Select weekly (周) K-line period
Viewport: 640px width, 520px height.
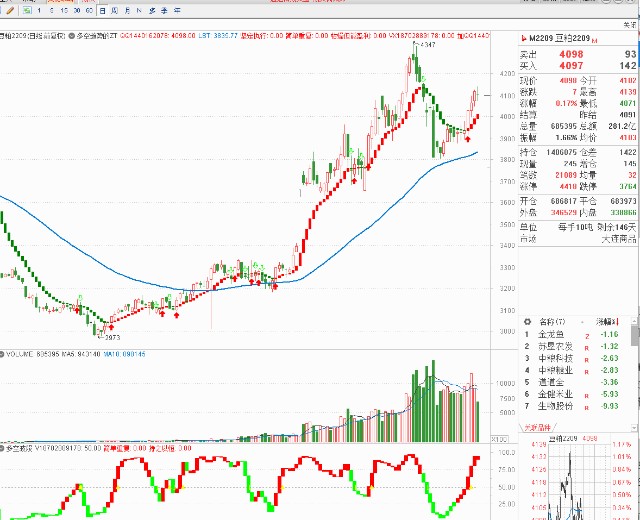[x=115, y=11]
